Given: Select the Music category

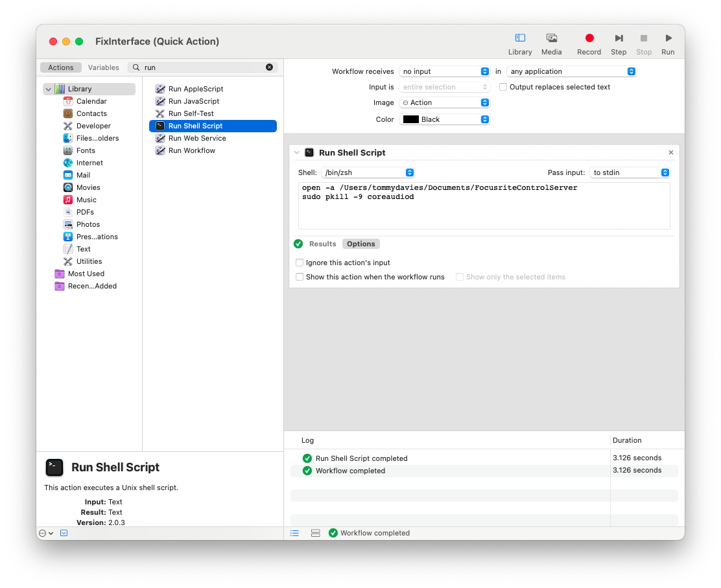Looking at the screenshot, I should click(86, 200).
